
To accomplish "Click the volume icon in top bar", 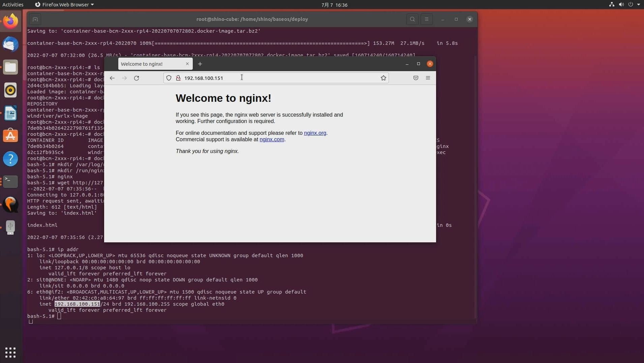I will 621,4.
